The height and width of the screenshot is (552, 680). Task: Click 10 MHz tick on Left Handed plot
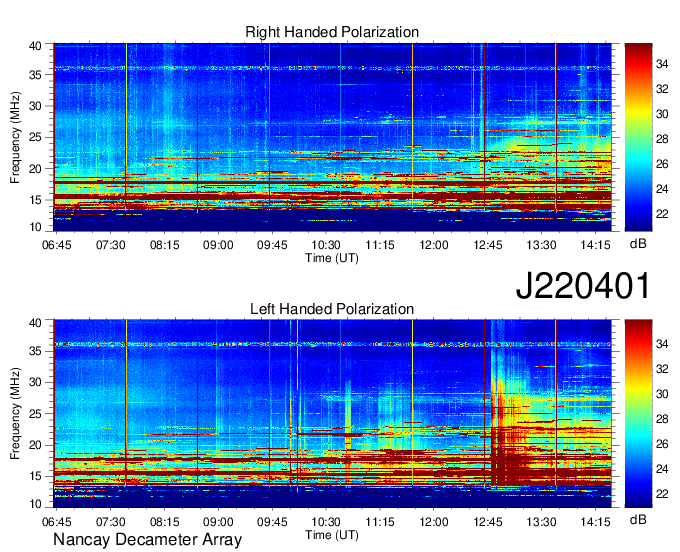pyautogui.click(x=35, y=504)
